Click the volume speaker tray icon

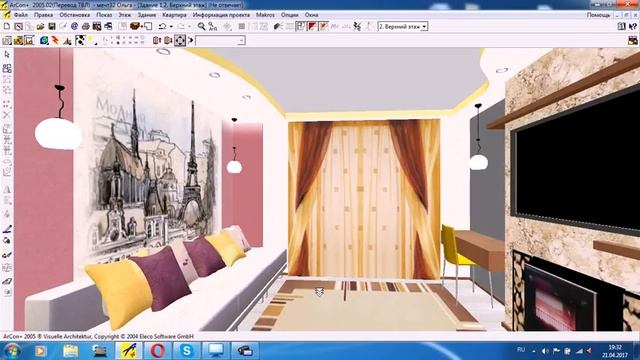[544, 351]
